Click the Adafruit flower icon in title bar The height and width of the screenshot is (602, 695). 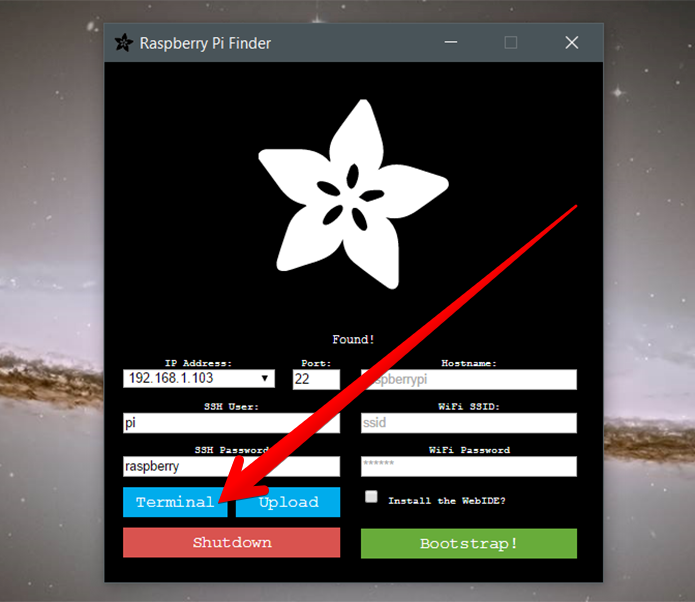124,43
